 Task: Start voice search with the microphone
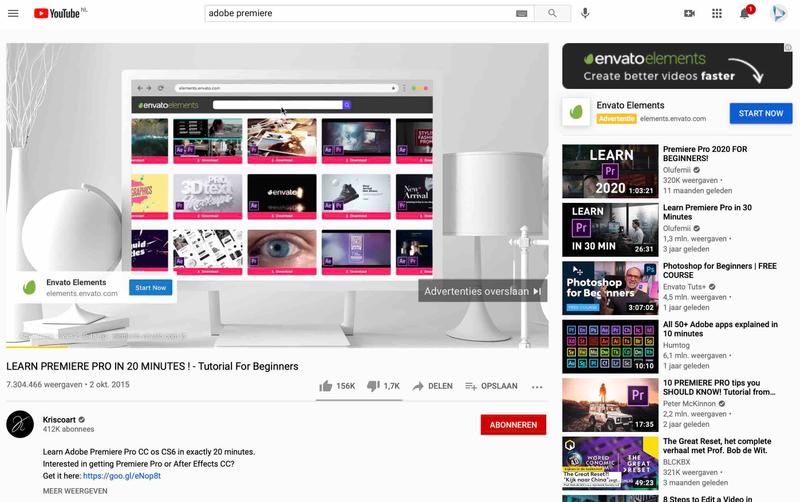(585, 13)
